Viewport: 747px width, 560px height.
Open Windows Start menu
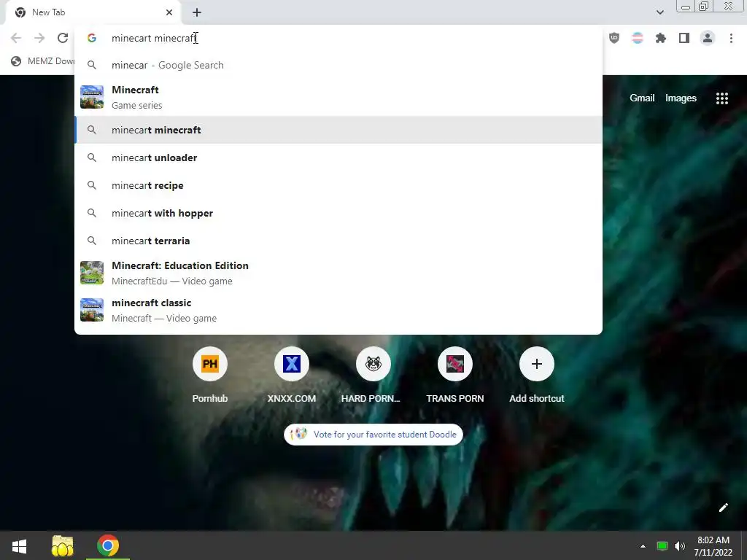[19, 545]
